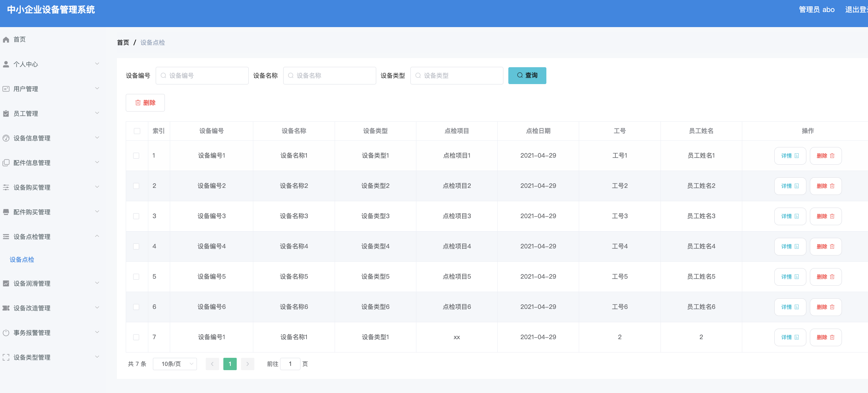The width and height of the screenshot is (868, 393).
Task: Expand 员工管理 using its chevron
Action: pos(97,113)
